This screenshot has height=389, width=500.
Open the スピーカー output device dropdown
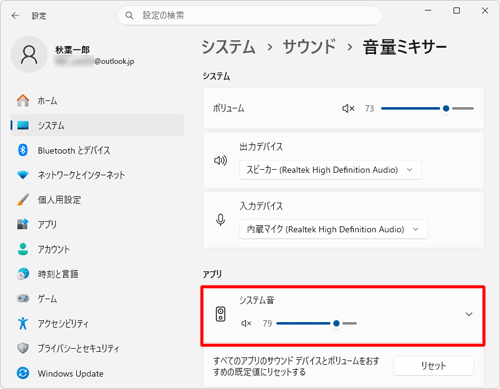click(x=330, y=170)
